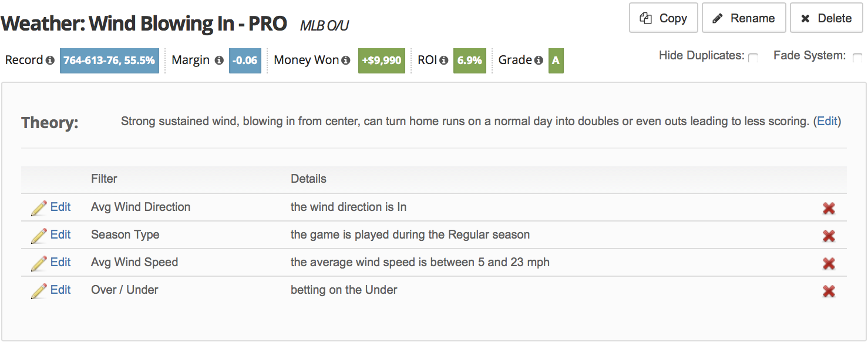Edit the Avg Wind Speed filter
The image size is (868, 342).
tap(60, 262)
